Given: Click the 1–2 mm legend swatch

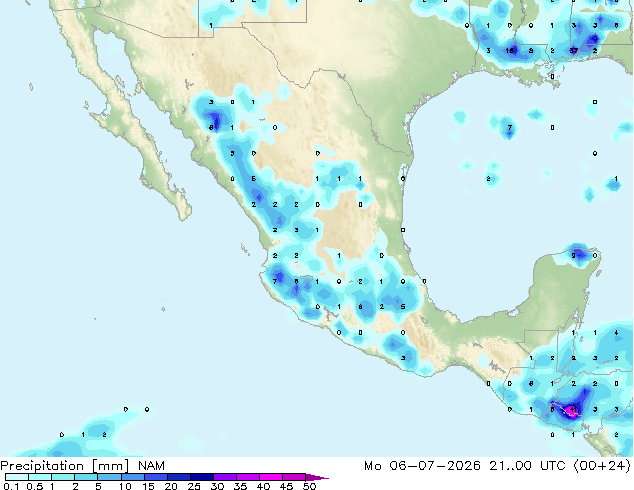Looking at the screenshot, I should 63,477.
